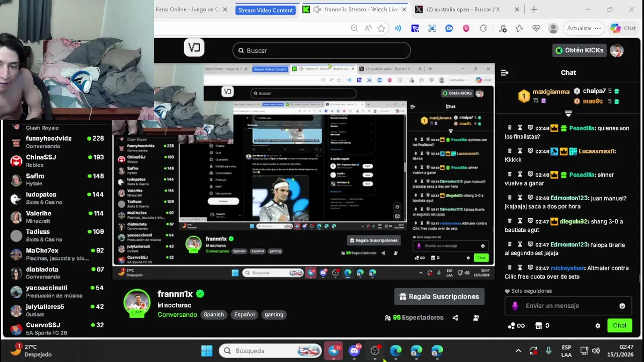Open frannn1x live avatar
The image size is (644, 362).
coord(137,304)
